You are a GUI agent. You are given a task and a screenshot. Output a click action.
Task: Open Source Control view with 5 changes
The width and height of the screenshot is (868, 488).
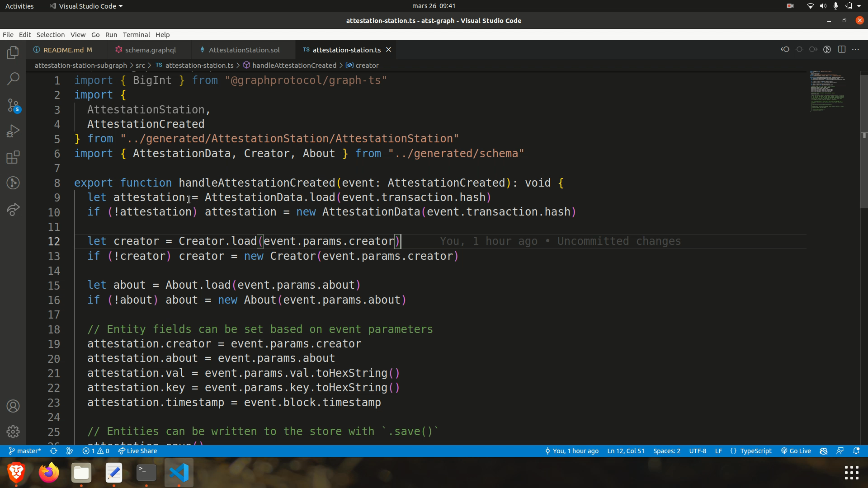pos(13,105)
